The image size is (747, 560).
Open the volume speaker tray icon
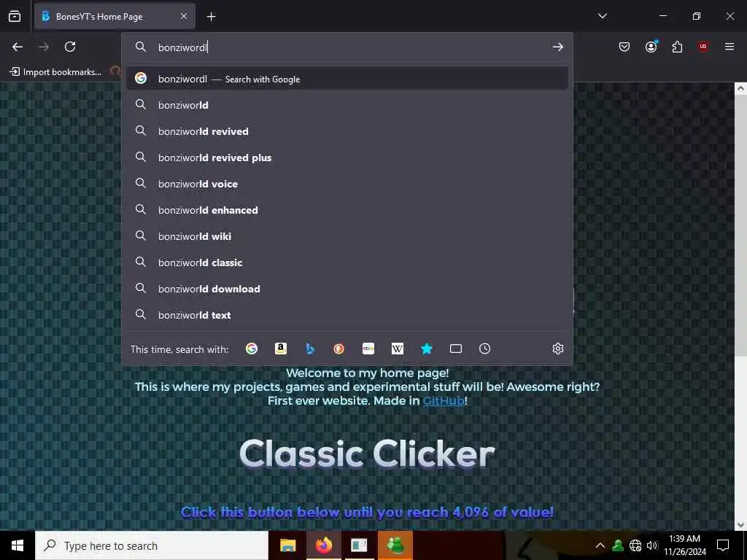click(652, 545)
